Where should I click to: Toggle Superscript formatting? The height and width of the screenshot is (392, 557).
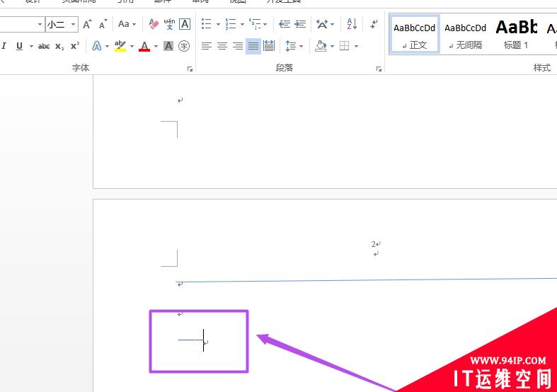75,46
